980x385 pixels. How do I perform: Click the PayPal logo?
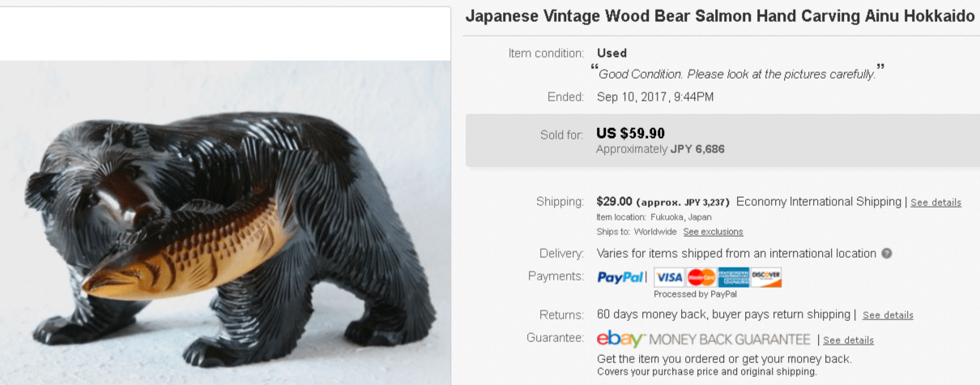[620, 277]
